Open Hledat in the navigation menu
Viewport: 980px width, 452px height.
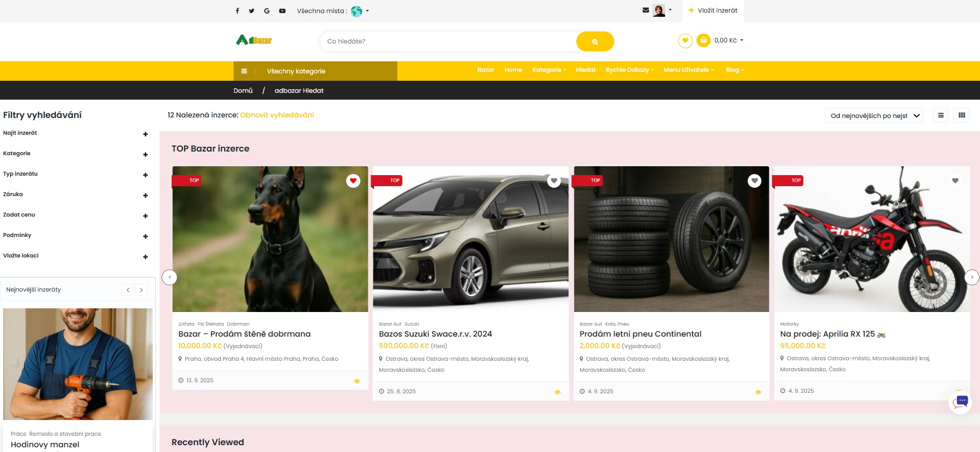(x=586, y=70)
